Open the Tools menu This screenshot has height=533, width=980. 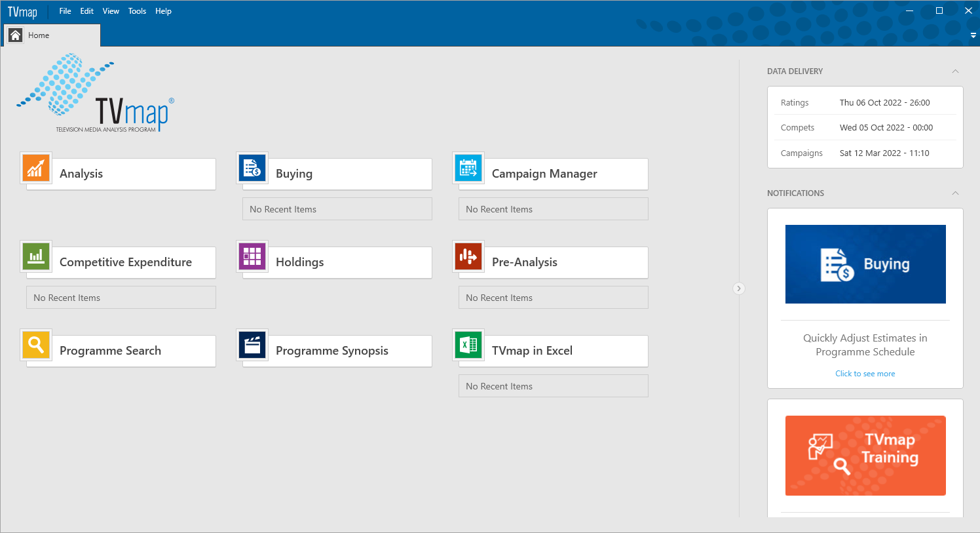pos(137,11)
